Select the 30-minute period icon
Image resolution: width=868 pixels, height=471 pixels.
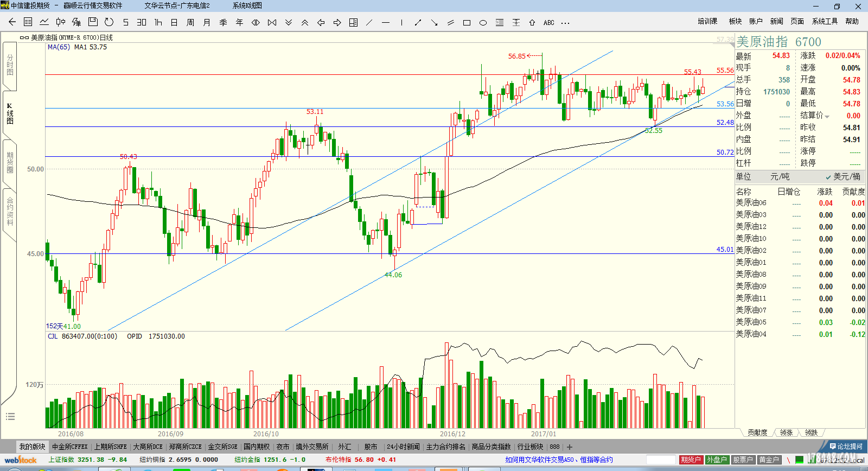pos(142,22)
